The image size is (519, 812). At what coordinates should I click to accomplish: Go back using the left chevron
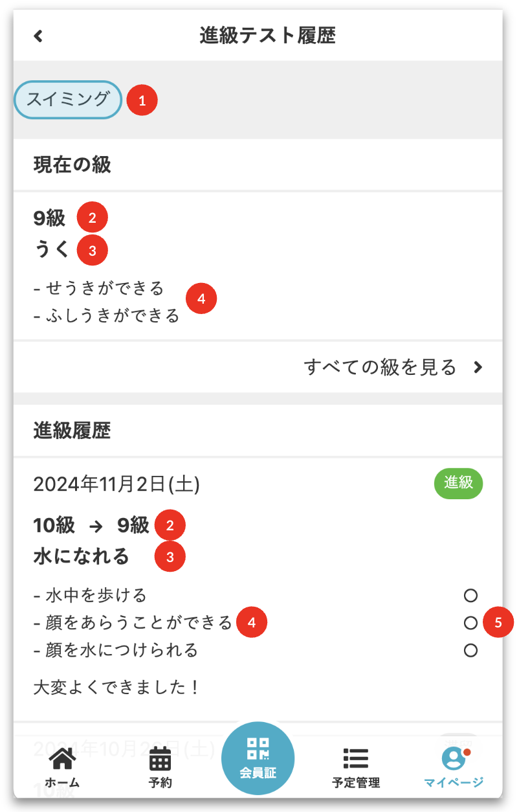[38, 36]
